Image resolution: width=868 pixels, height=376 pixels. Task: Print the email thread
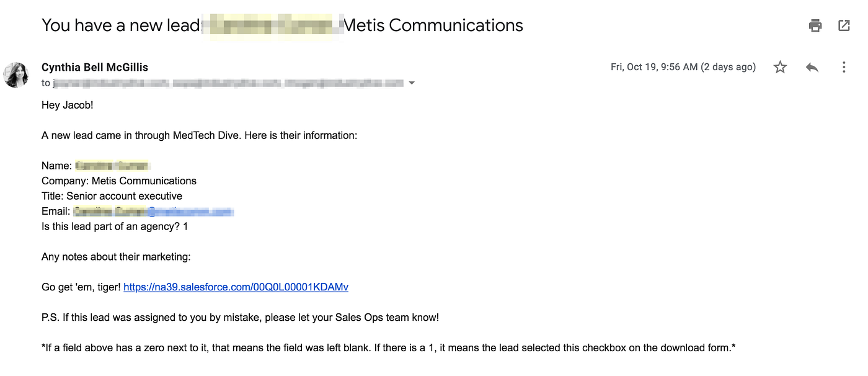click(x=815, y=25)
